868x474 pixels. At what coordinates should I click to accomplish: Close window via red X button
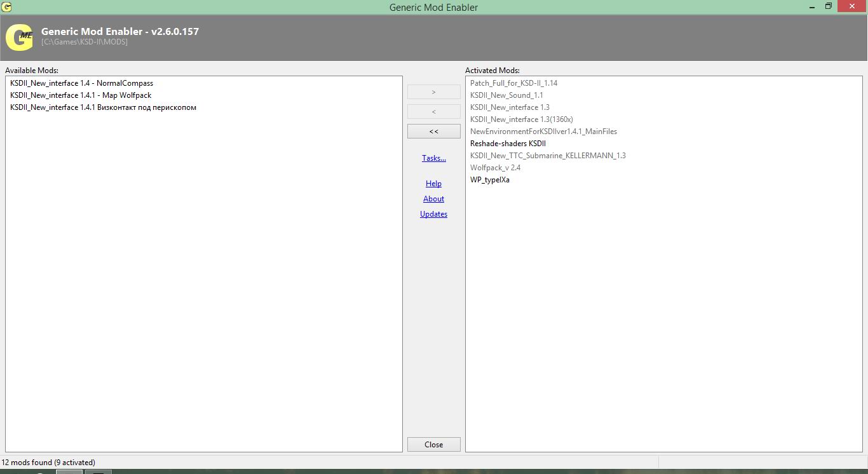click(851, 6)
